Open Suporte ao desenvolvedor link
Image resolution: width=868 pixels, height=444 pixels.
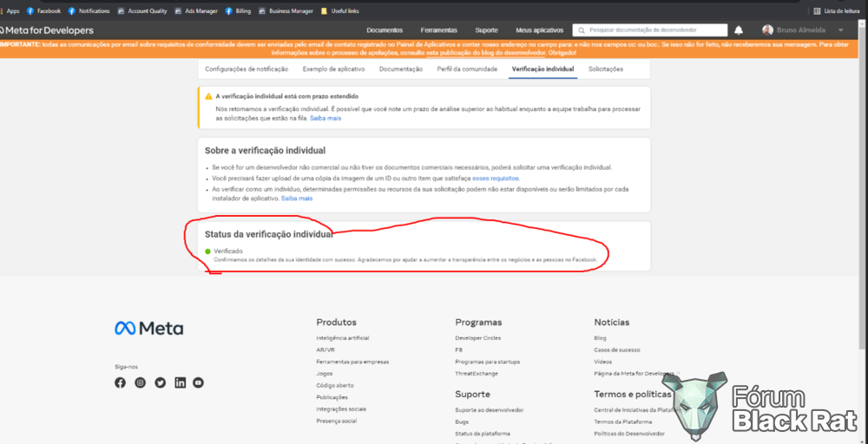[490, 409]
